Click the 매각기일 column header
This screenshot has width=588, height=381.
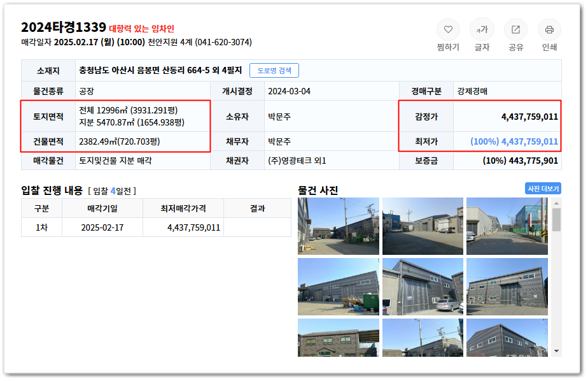102,208
